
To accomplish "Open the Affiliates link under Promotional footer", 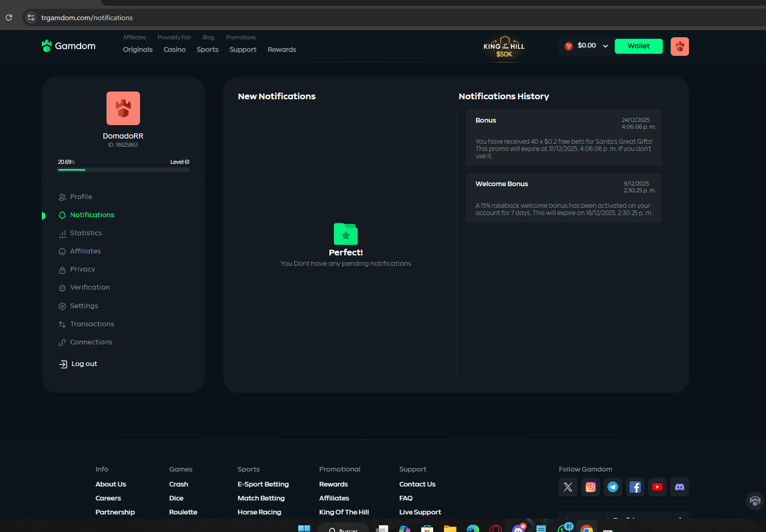I will (334, 498).
